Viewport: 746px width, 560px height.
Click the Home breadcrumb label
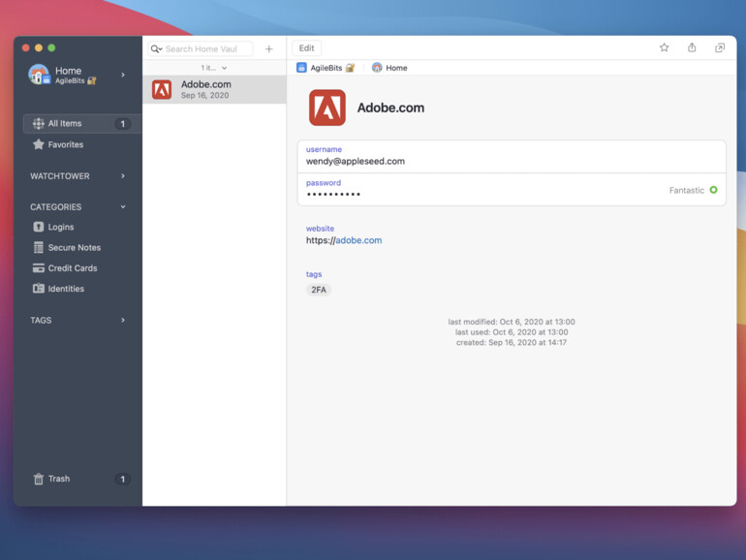tap(396, 68)
